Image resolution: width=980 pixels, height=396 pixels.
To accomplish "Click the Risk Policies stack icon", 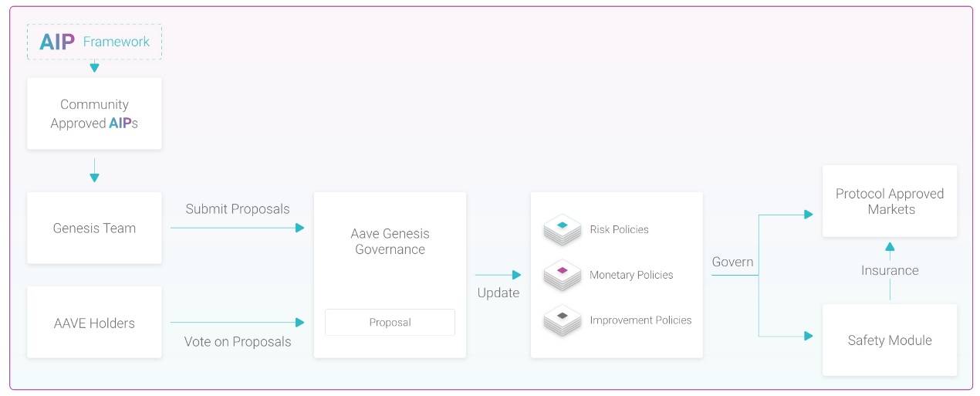I will tap(562, 229).
